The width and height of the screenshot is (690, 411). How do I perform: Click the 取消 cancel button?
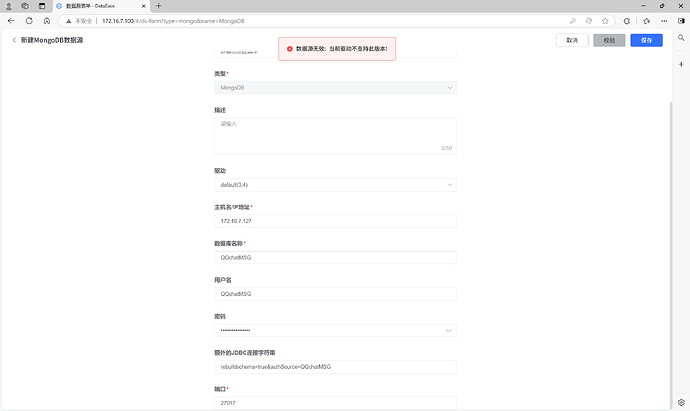(572, 40)
